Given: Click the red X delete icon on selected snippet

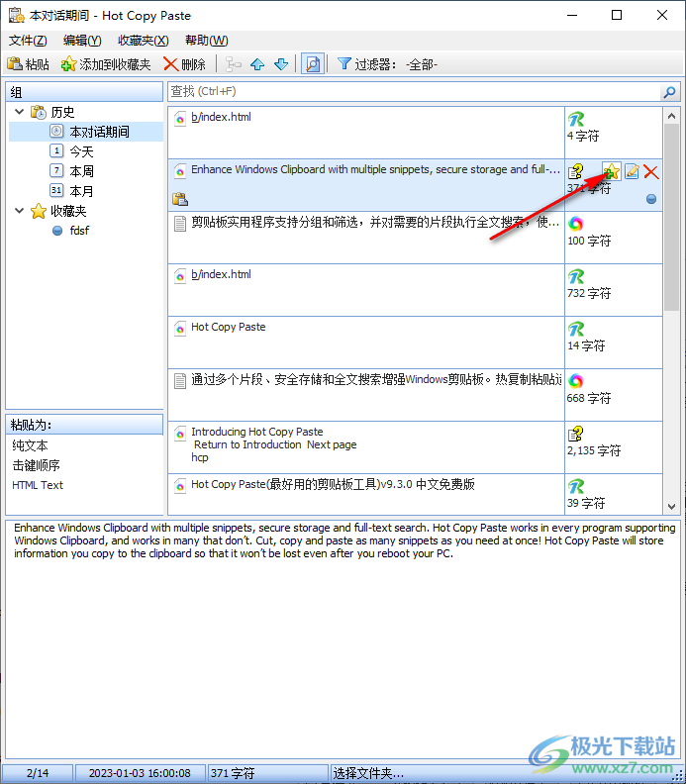Looking at the screenshot, I should coord(651,171).
